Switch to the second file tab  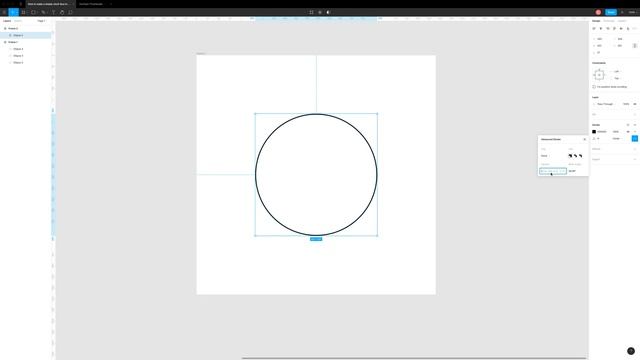coord(91,4)
